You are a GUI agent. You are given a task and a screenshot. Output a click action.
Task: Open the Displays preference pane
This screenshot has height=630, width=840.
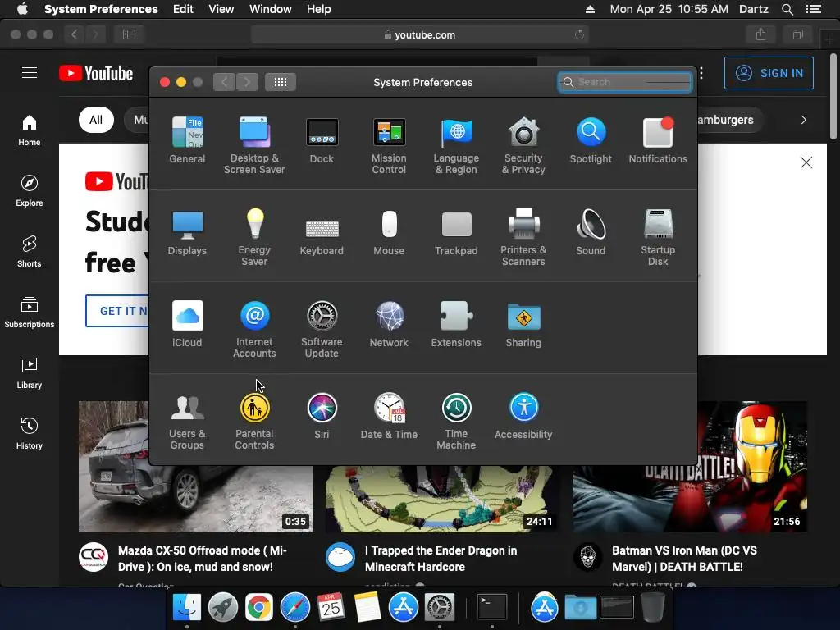tap(187, 232)
